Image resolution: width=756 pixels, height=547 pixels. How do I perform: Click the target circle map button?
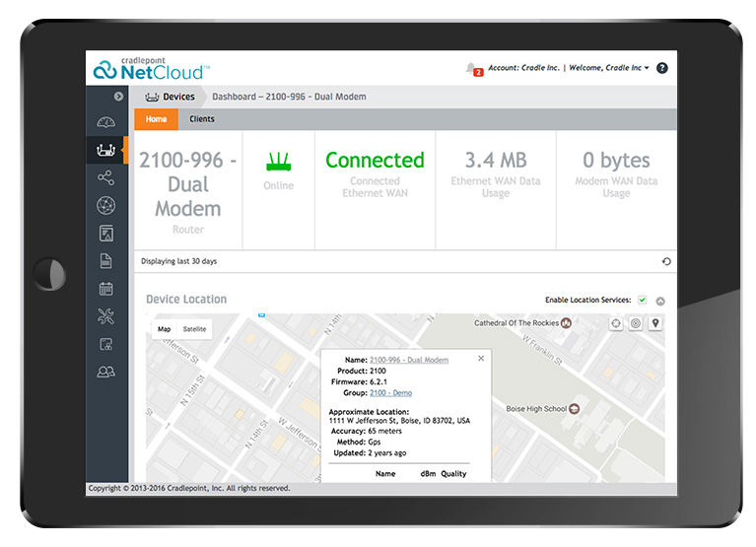(x=636, y=323)
